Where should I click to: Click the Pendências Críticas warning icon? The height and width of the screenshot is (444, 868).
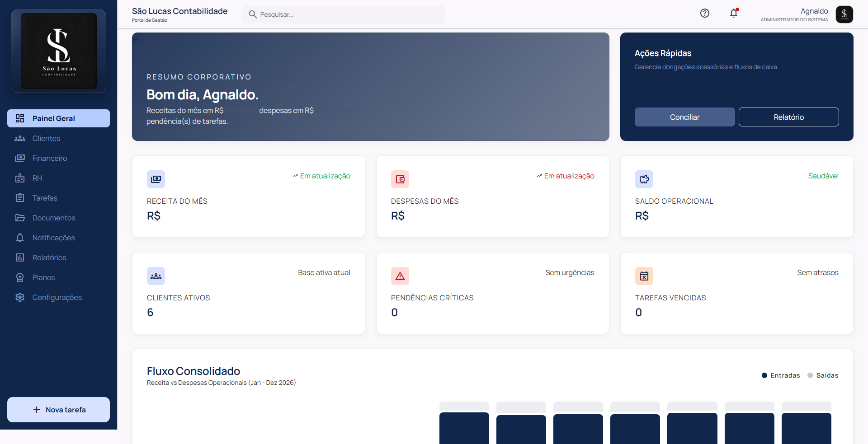point(400,276)
